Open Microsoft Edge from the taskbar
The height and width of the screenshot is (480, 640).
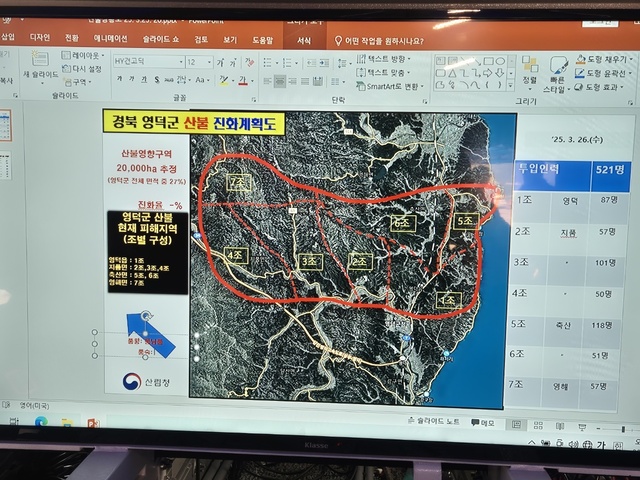pos(41,422)
